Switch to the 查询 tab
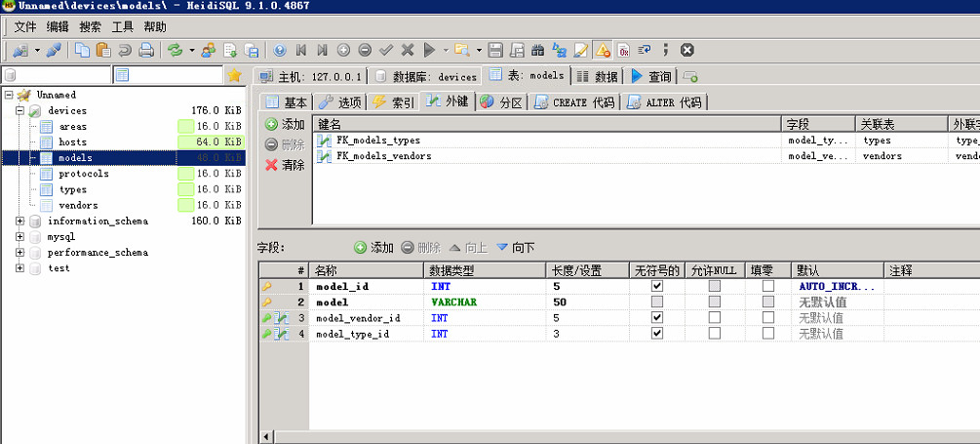This screenshot has height=444, width=980. (x=651, y=76)
